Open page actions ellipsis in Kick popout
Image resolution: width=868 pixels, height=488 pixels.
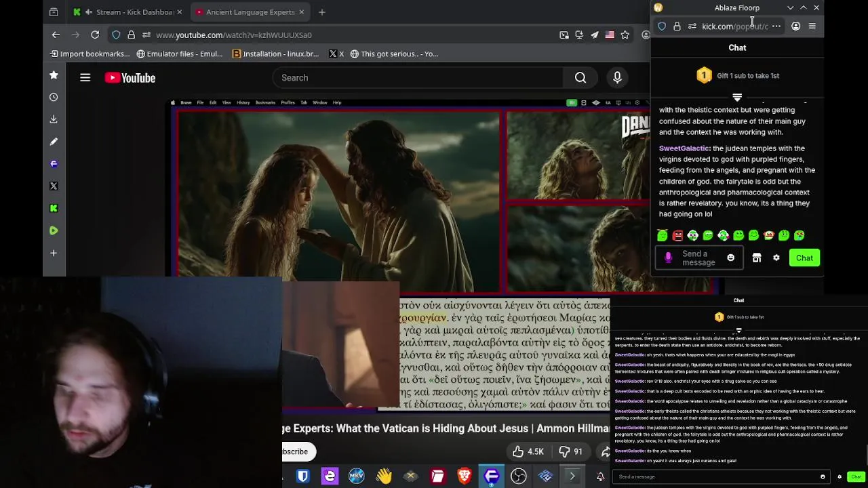click(776, 26)
